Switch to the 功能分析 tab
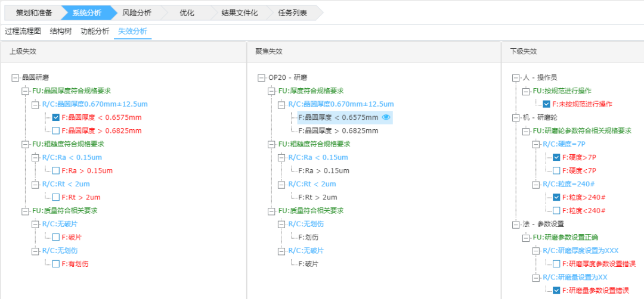This screenshot has width=644, height=299. pyautogui.click(x=95, y=32)
